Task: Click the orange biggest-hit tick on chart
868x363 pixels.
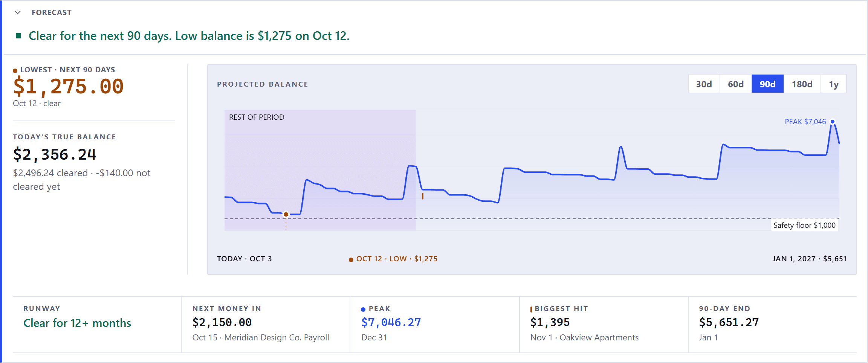Action: pyautogui.click(x=423, y=196)
